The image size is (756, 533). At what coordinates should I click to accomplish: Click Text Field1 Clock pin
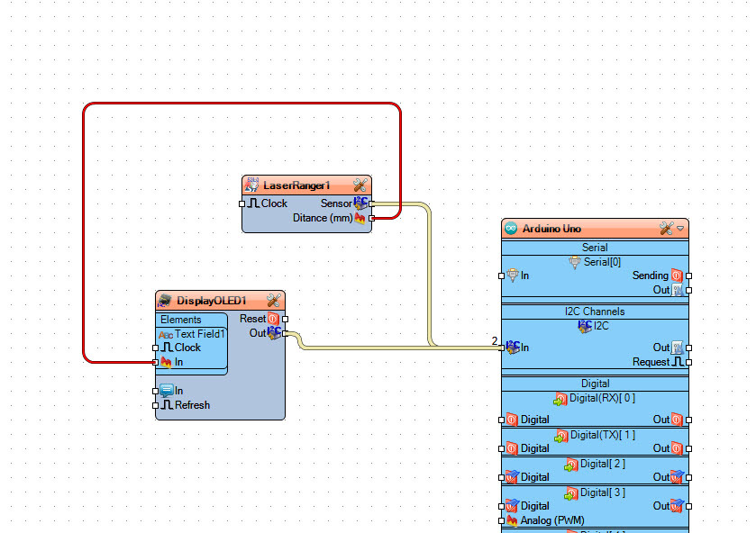point(155,348)
